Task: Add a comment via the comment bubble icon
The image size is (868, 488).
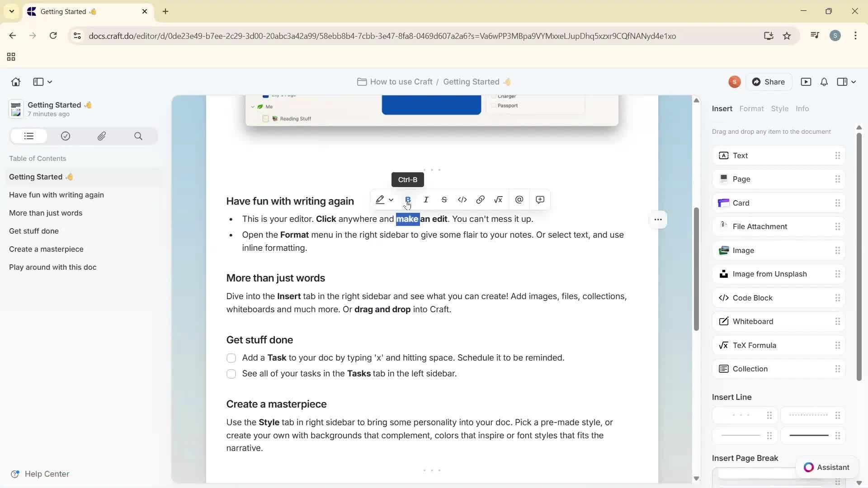Action: point(540,199)
